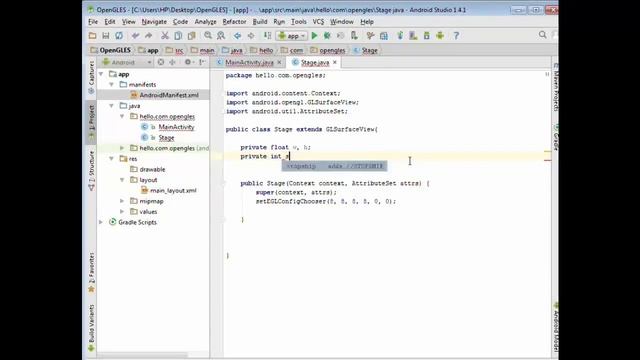Click the Replace icon in toolbar
640x360 pixels.
(x=221, y=36)
